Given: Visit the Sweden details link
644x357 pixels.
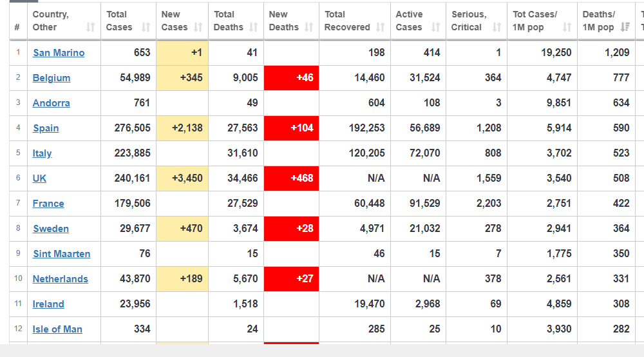Looking at the screenshot, I should tap(51, 228).
